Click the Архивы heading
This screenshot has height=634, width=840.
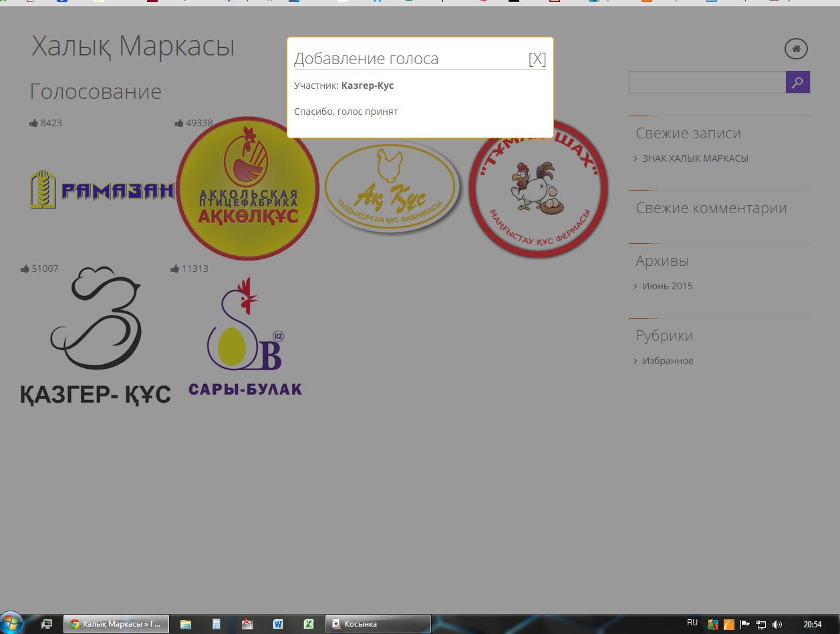click(662, 261)
